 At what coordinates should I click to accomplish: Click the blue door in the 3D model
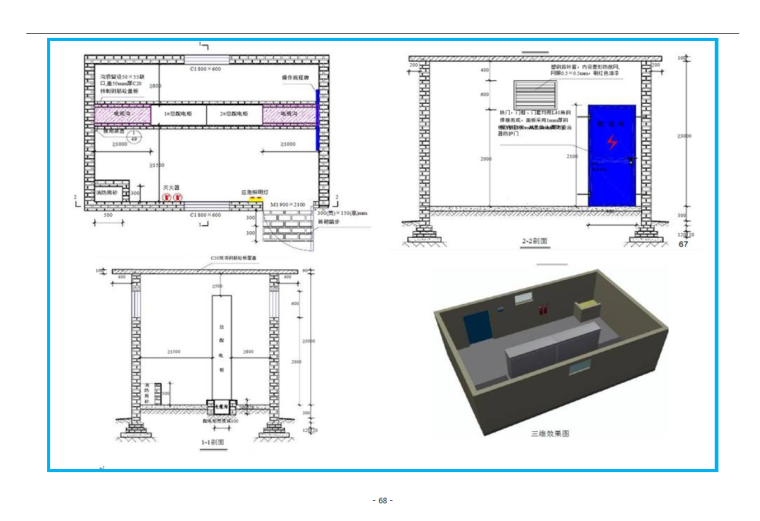[477, 326]
